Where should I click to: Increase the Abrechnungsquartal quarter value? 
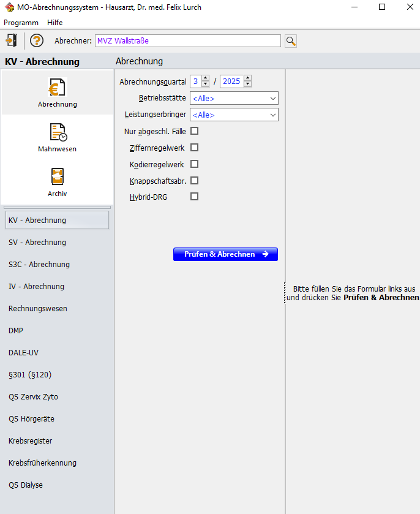click(x=206, y=78)
